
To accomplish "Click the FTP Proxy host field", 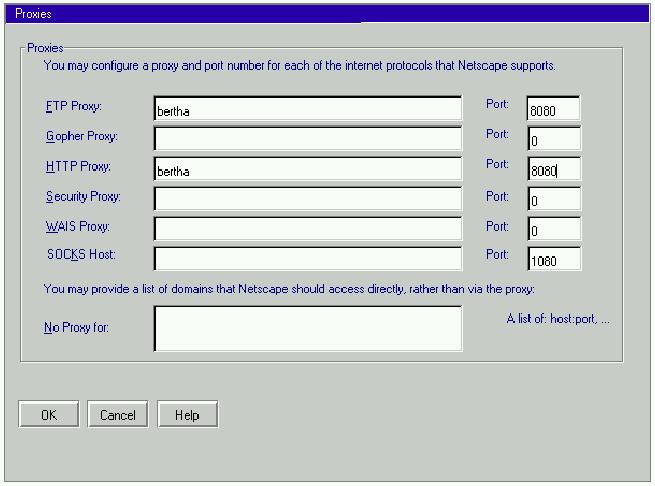I will 308,110.
